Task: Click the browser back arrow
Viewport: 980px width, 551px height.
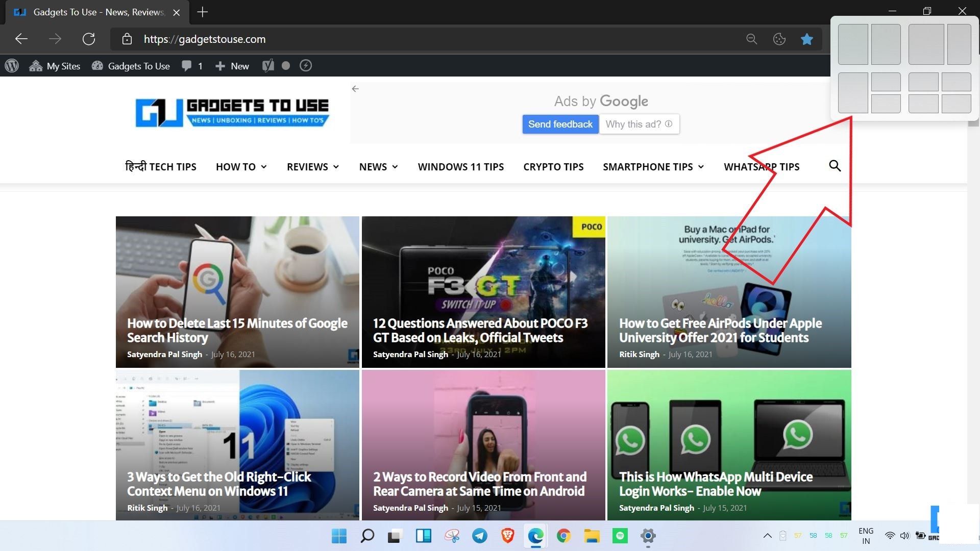Action: pyautogui.click(x=21, y=39)
